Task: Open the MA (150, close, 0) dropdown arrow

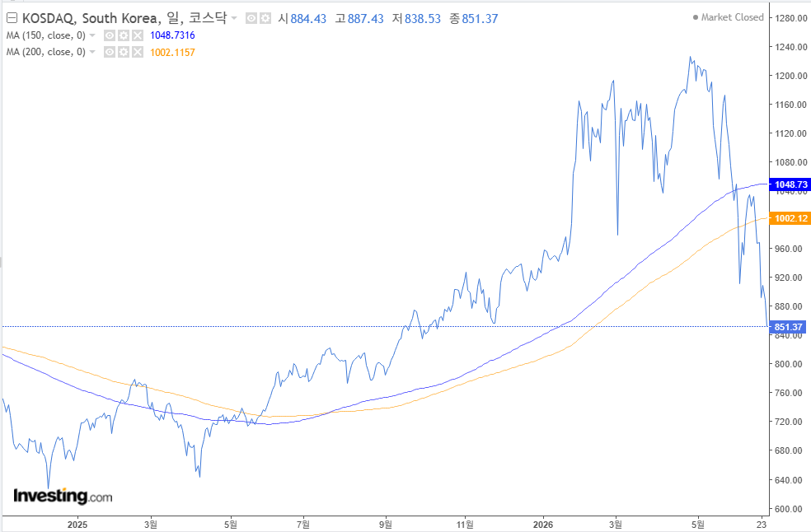Action: 92,35
